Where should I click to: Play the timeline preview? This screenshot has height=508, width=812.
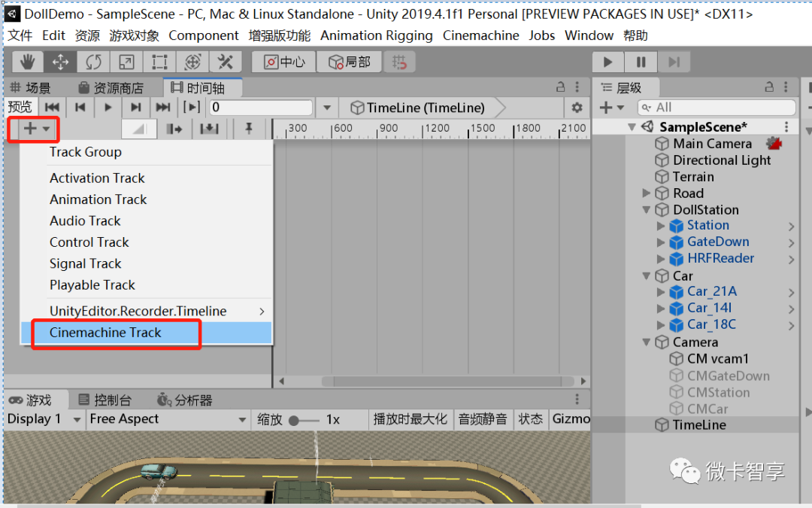click(108, 108)
